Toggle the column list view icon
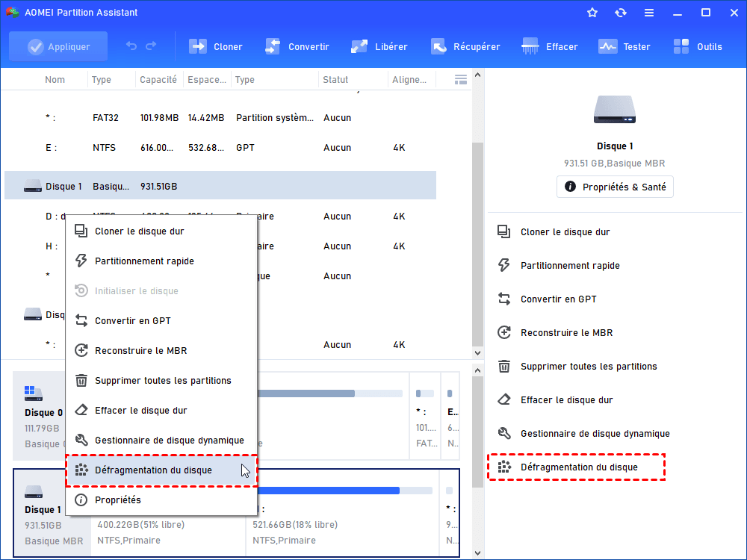 point(461,80)
